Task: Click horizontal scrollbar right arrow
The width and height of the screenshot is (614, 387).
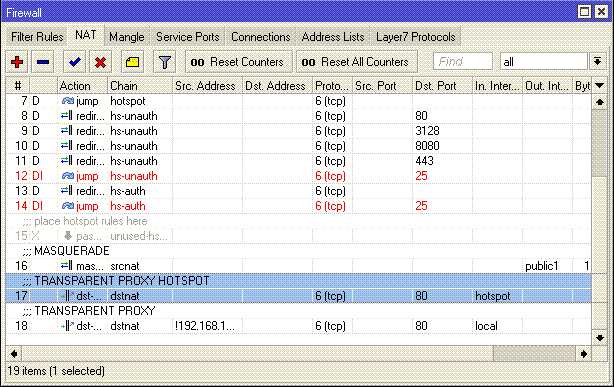Action: point(584,354)
